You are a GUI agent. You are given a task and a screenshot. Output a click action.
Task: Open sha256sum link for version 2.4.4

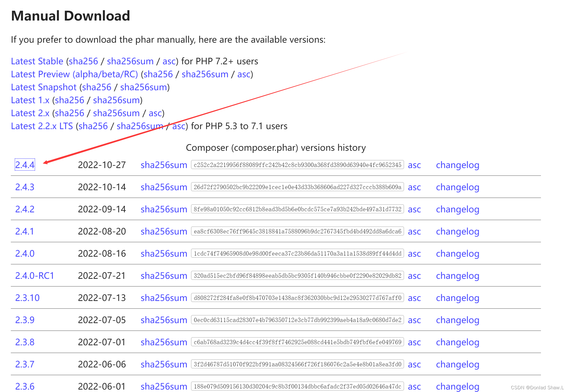[x=164, y=165]
